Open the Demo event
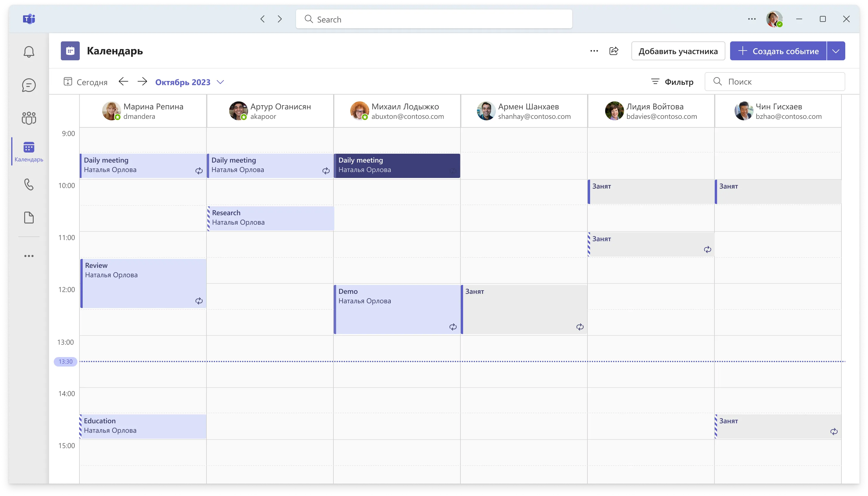 397,309
